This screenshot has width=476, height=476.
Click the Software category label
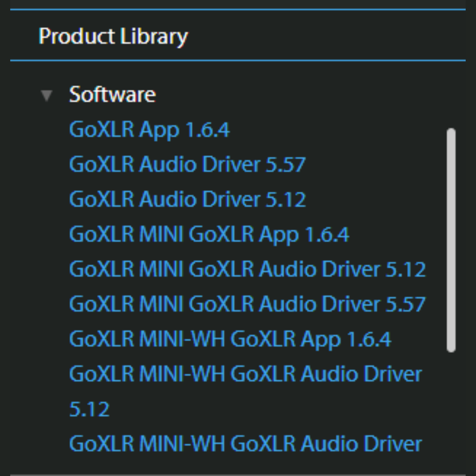pyautogui.click(x=112, y=94)
